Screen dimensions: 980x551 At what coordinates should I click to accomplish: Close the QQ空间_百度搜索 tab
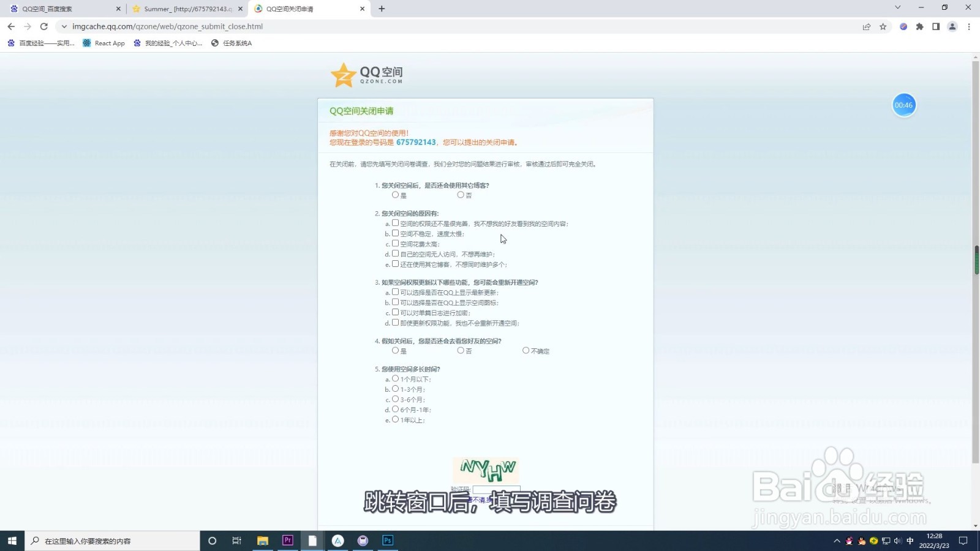(x=118, y=9)
